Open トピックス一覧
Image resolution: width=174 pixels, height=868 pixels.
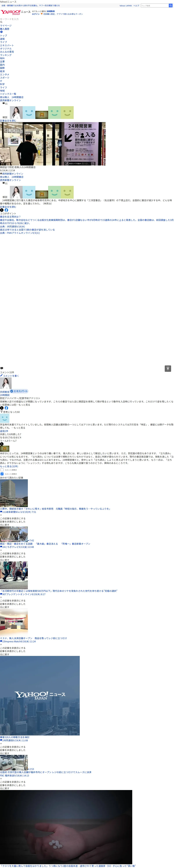8,94
